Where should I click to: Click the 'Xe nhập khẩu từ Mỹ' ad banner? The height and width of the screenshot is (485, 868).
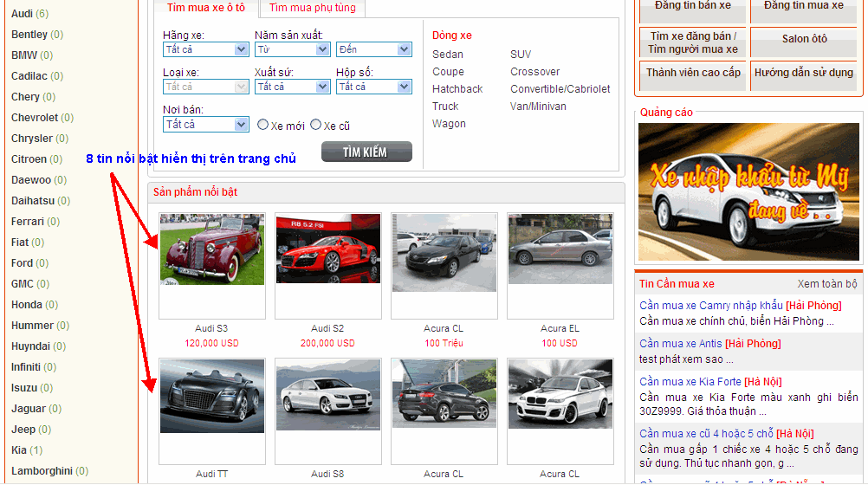coord(748,191)
